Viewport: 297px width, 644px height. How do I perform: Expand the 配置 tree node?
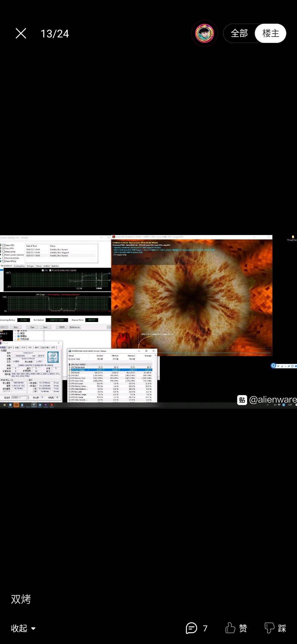pos(15,333)
